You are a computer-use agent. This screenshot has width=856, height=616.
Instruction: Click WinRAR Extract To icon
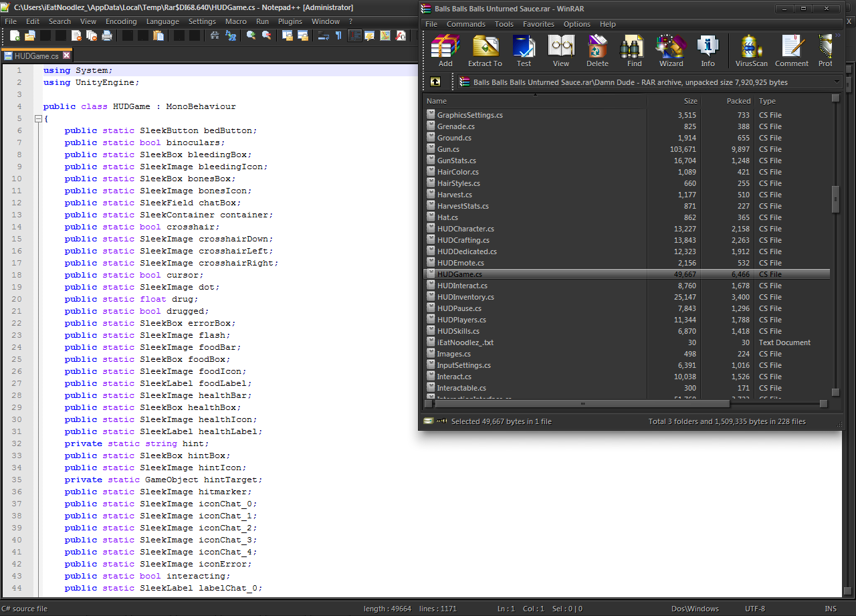tap(485, 51)
